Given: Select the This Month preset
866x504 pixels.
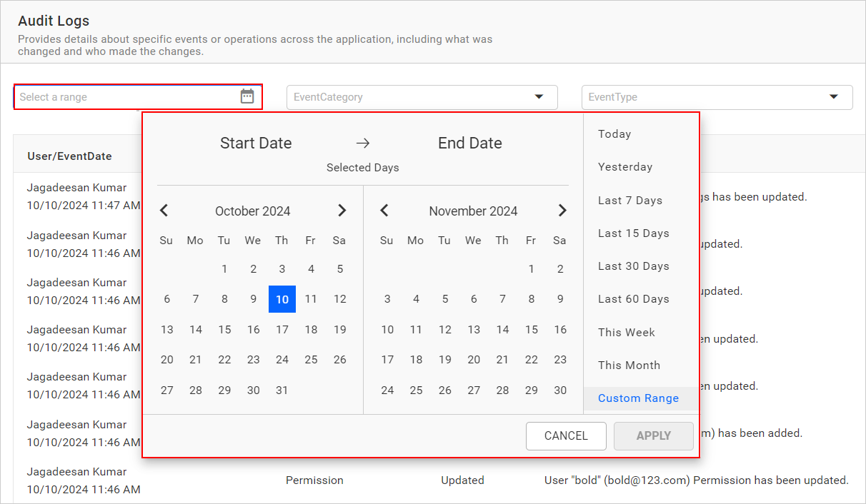Looking at the screenshot, I should pyautogui.click(x=629, y=365).
